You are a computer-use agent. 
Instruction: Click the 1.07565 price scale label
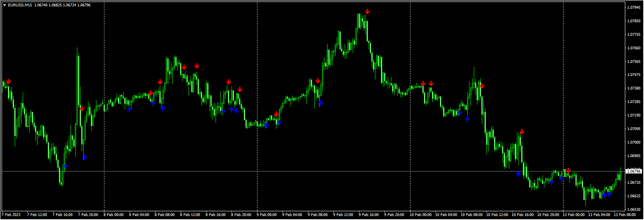tap(634, 62)
